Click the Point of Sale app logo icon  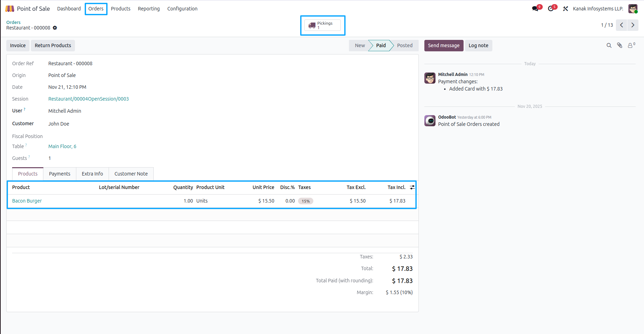10,9
